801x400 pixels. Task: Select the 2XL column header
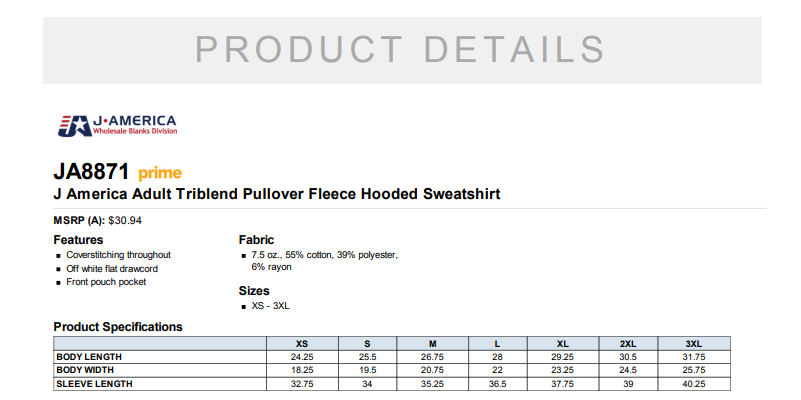tap(628, 343)
